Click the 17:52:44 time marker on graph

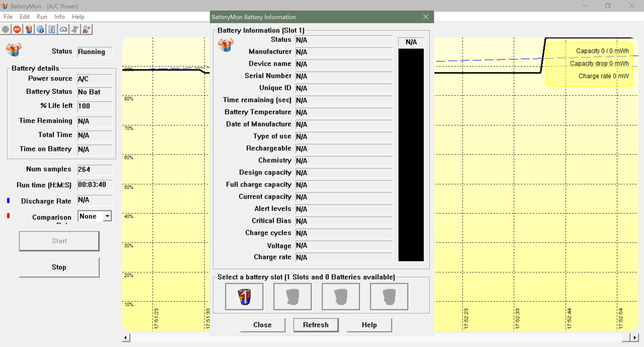[x=569, y=318]
